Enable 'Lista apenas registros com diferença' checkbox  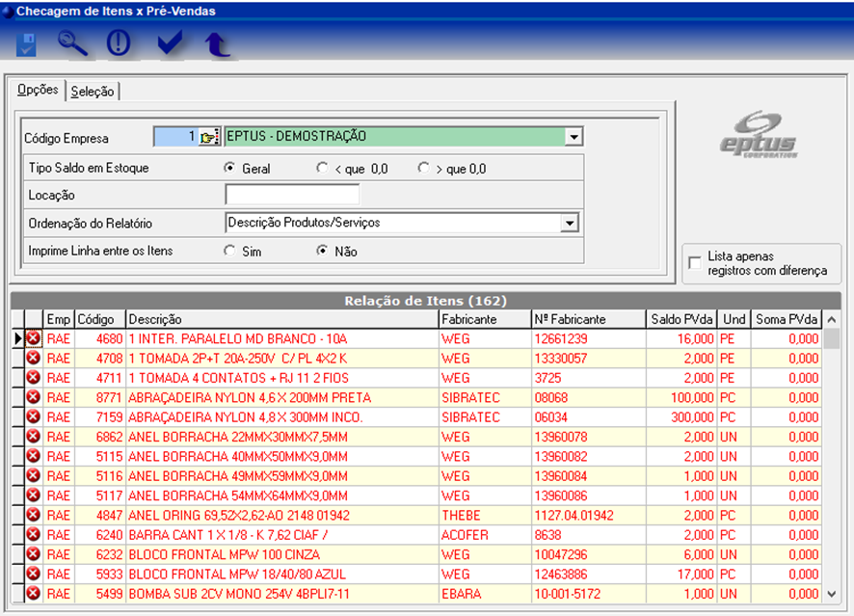point(695,263)
